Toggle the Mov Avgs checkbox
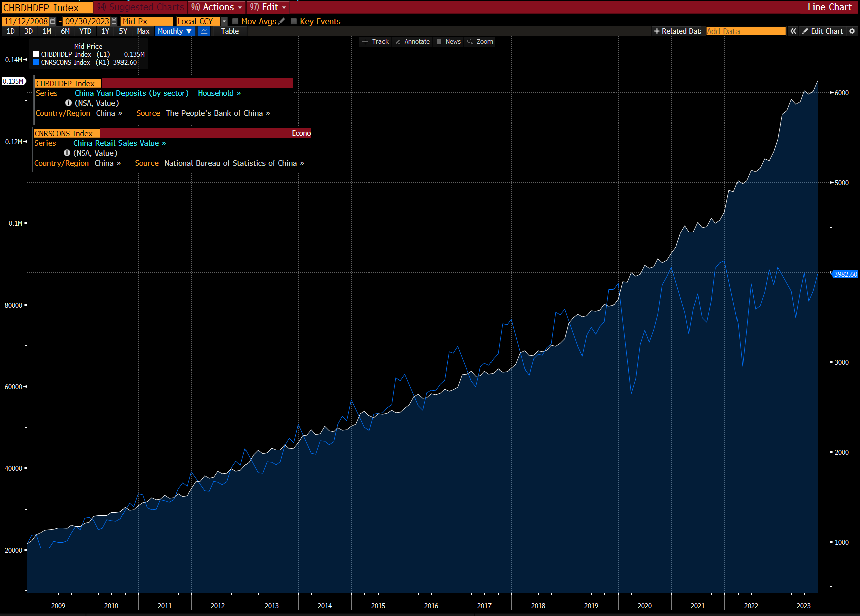860x616 pixels. (235, 21)
